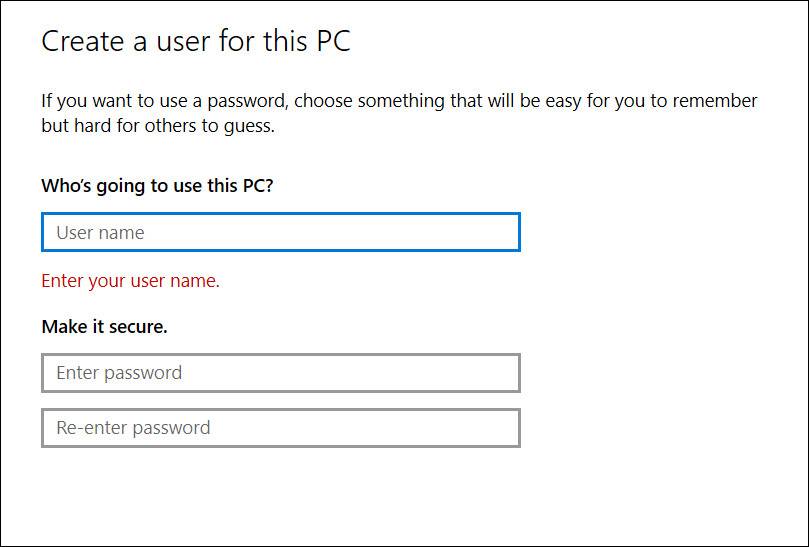Click the password hint description paragraph
The image size is (809, 547).
(x=398, y=114)
